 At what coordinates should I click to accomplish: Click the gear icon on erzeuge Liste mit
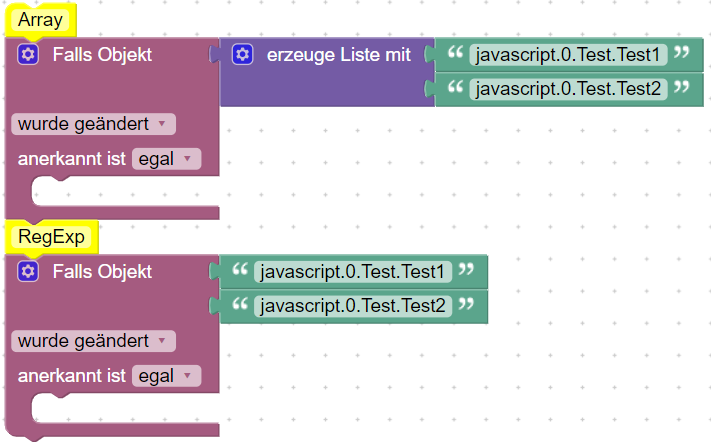point(242,55)
